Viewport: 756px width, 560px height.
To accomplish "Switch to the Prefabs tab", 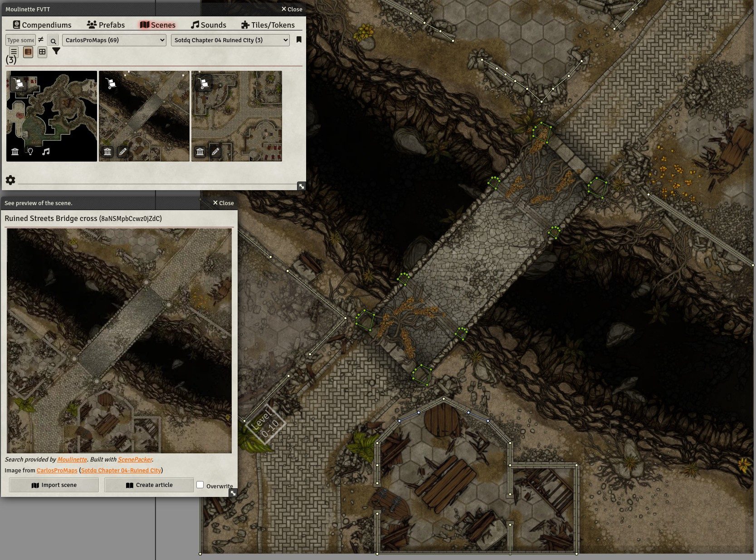I will (x=106, y=25).
